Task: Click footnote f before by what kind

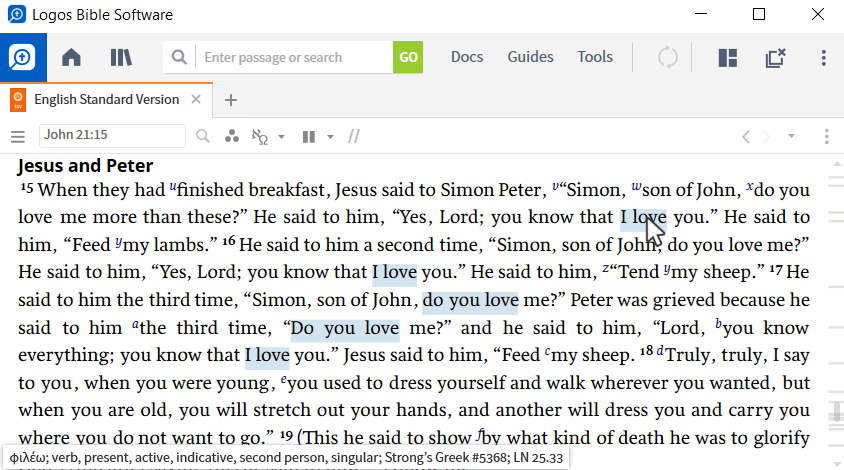Action: tap(478, 434)
